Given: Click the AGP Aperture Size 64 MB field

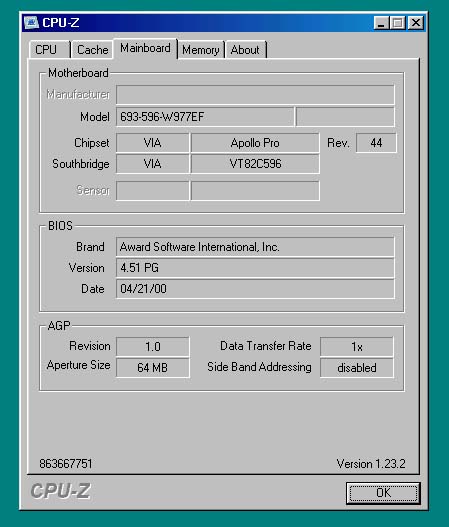Looking at the screenshot, I should [x=153, y=367].
